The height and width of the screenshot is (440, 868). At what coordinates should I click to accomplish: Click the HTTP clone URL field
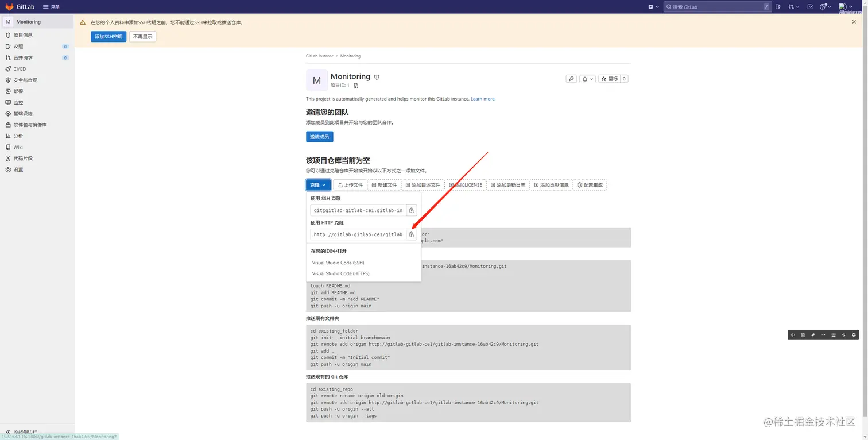[x=358, y=235]
